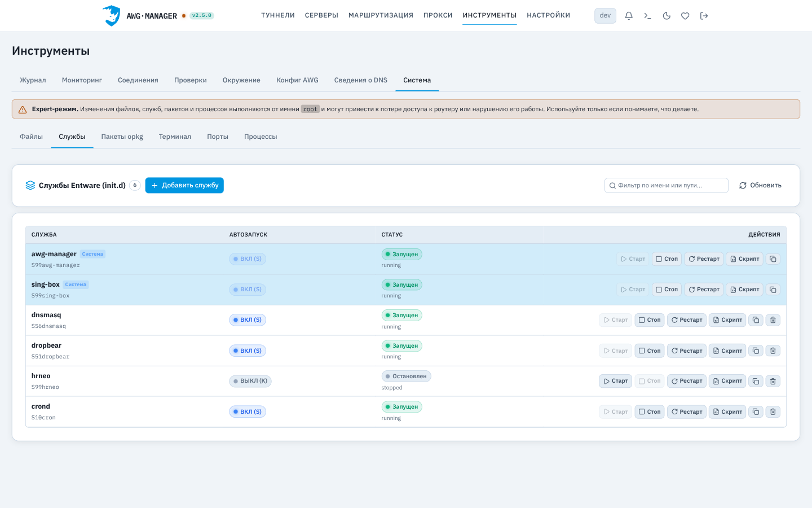This screenshot has width=812, height=508.
Task: Delete the dropbear service with trash icon
Action: pyautogui.click(x=773, y=351)
